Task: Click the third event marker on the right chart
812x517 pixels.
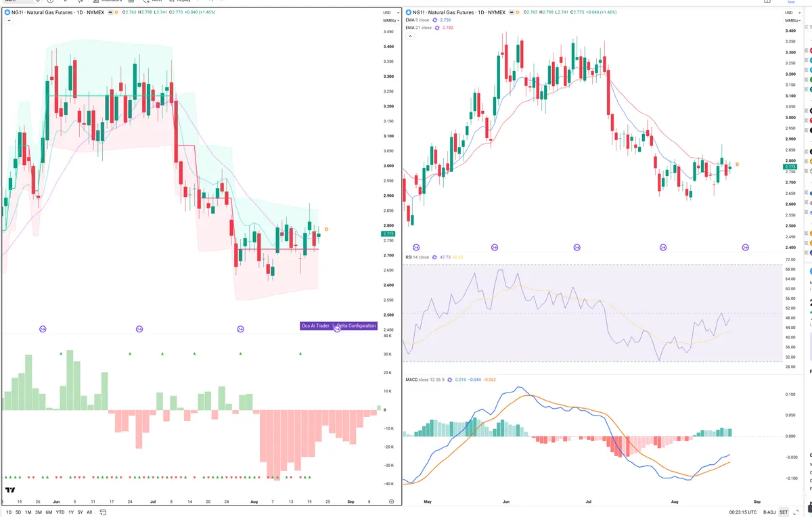Action: [x=577, y=248]
